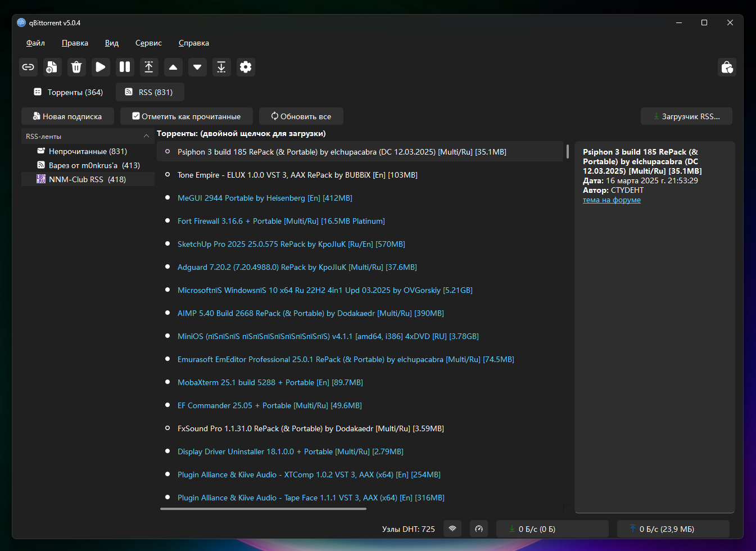Click the Узлы DHT: 725 status text

tap(408, 529)
